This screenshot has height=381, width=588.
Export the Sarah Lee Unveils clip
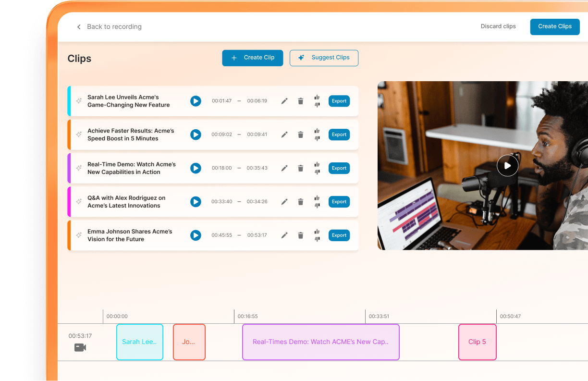coord(339,101)
